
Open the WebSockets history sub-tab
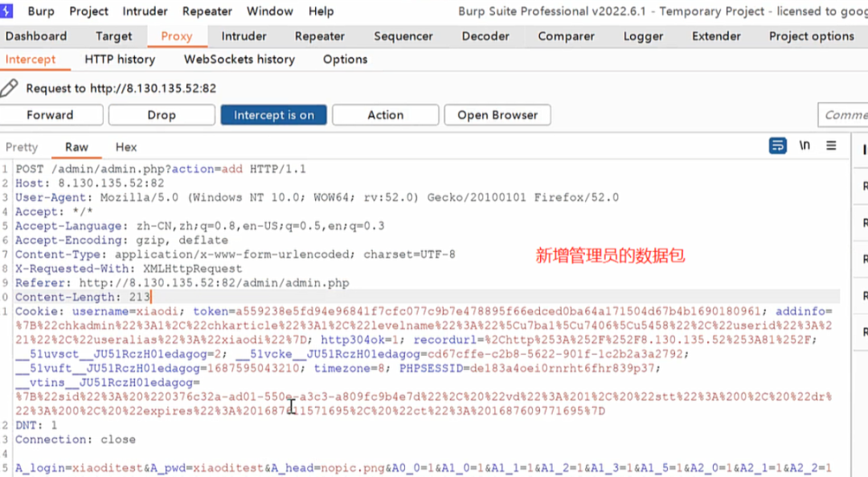point(240,60)
